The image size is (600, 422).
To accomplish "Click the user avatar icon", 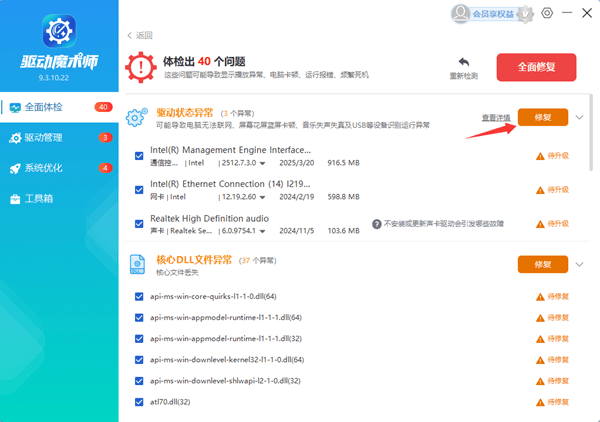I will pos(460,13).
